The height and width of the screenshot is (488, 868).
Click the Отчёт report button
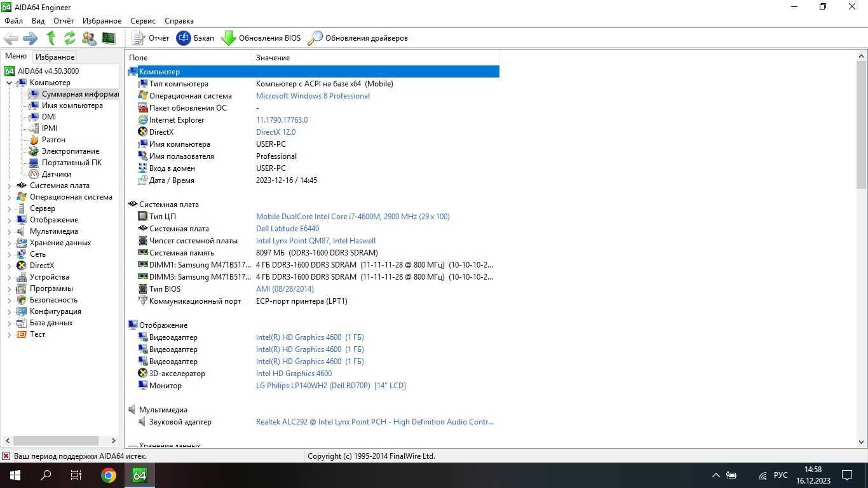coord(151,38)
